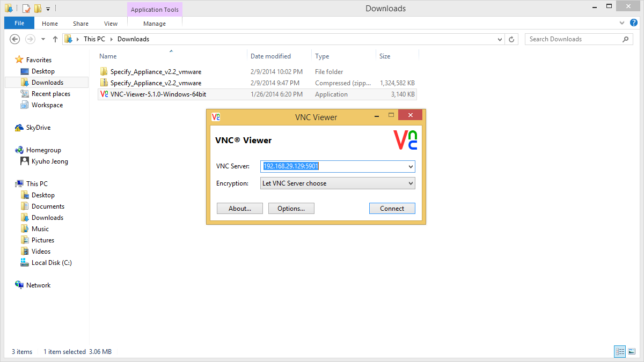Click the Recent places icon
Viewport: 644px width, 362px height.
click(x=25, y=94)
